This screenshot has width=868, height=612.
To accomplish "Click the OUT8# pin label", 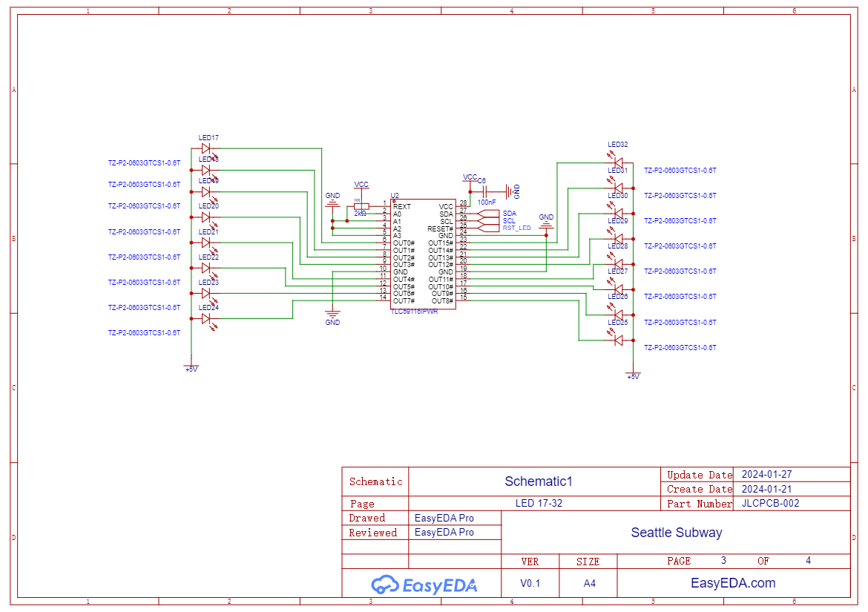I will pos(442,301).
